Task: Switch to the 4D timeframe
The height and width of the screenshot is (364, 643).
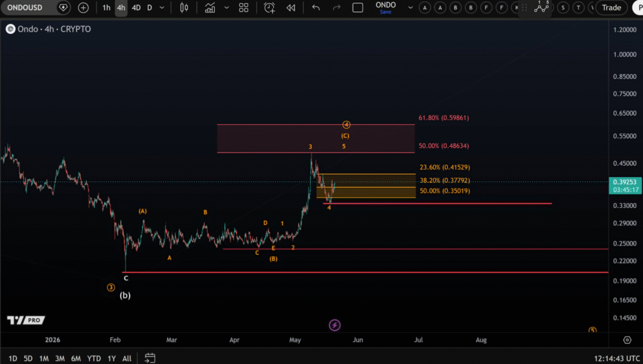Action: pos(136,8)
